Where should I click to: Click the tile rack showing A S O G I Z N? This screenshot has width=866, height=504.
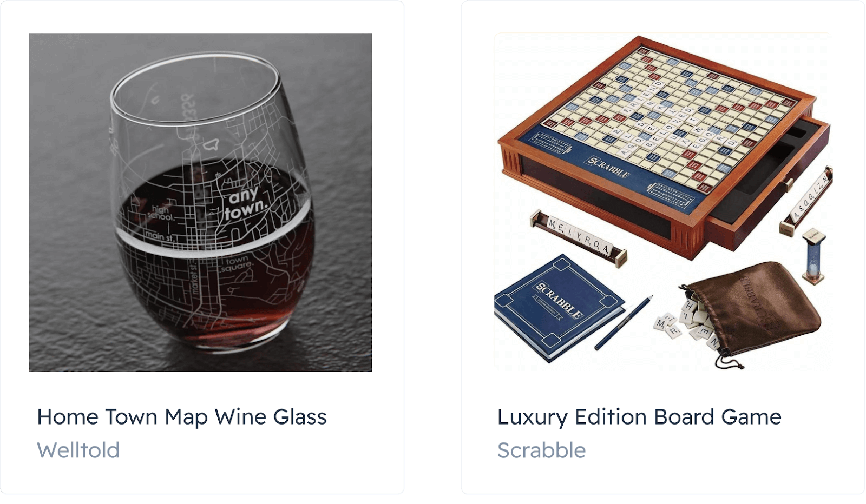coord(806,201)
